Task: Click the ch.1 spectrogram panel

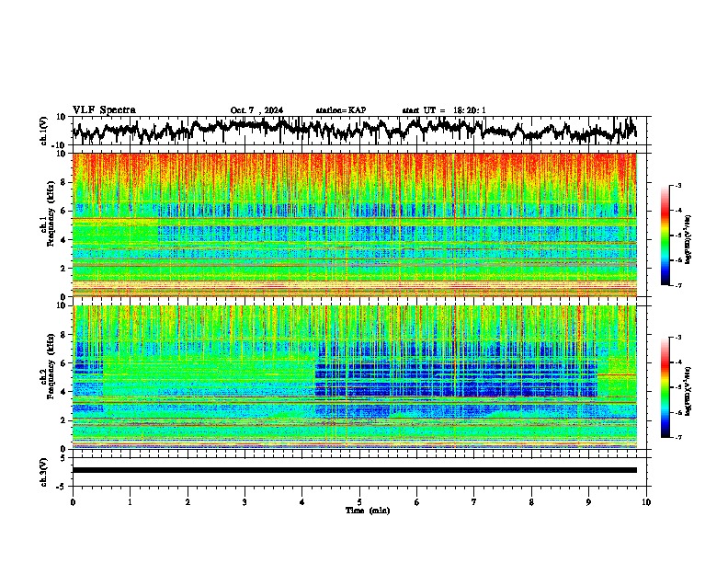Action: pyautogui.click(x=355, y=224)
